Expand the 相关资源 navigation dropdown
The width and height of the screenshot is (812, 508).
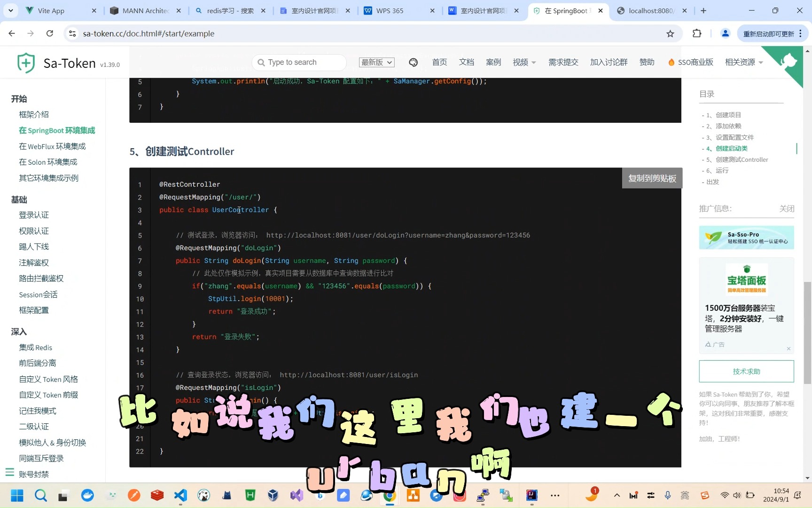click(x=744, y=62)
